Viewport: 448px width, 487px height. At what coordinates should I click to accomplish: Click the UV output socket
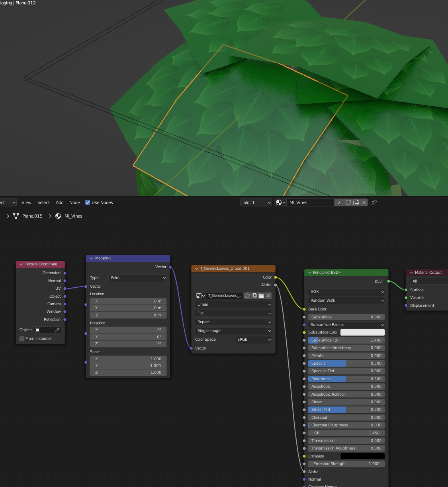pos(65,289)
